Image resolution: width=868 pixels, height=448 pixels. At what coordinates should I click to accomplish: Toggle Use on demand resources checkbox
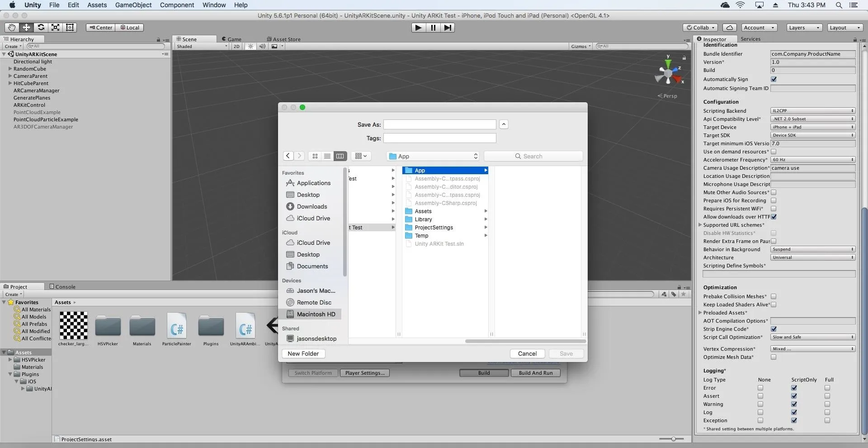[774, 152]
